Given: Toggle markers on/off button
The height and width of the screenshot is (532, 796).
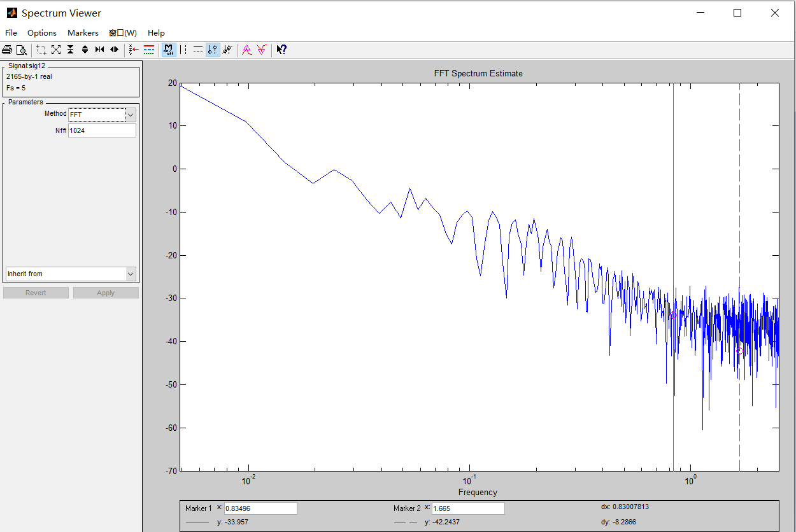Looking at the screenshot, I should point(169,50).
